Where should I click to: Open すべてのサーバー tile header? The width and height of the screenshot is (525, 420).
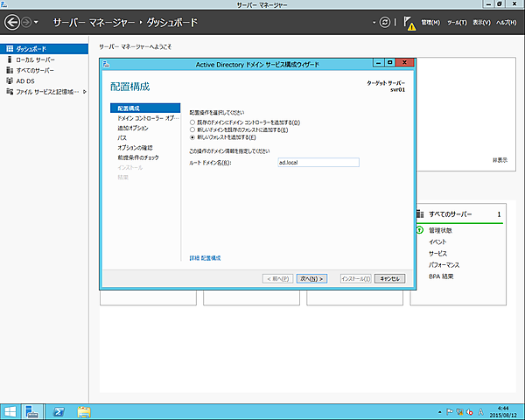coord(450,214)
